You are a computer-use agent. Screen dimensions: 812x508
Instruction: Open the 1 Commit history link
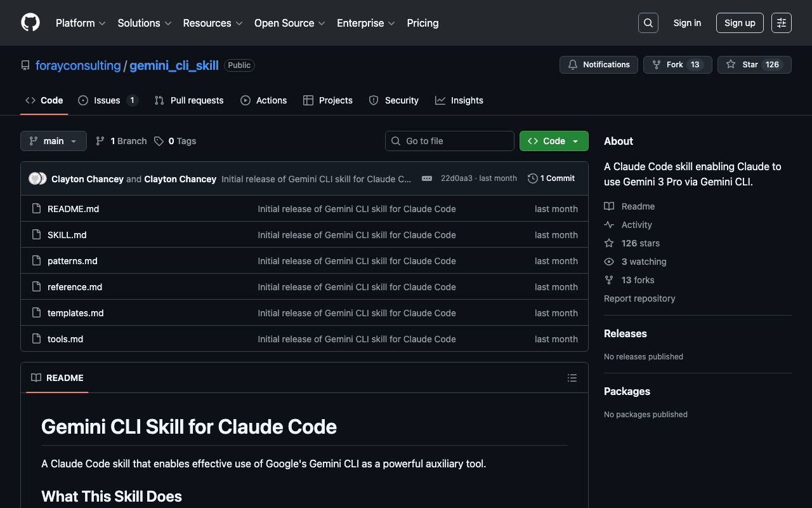click(x=551, y=178)
